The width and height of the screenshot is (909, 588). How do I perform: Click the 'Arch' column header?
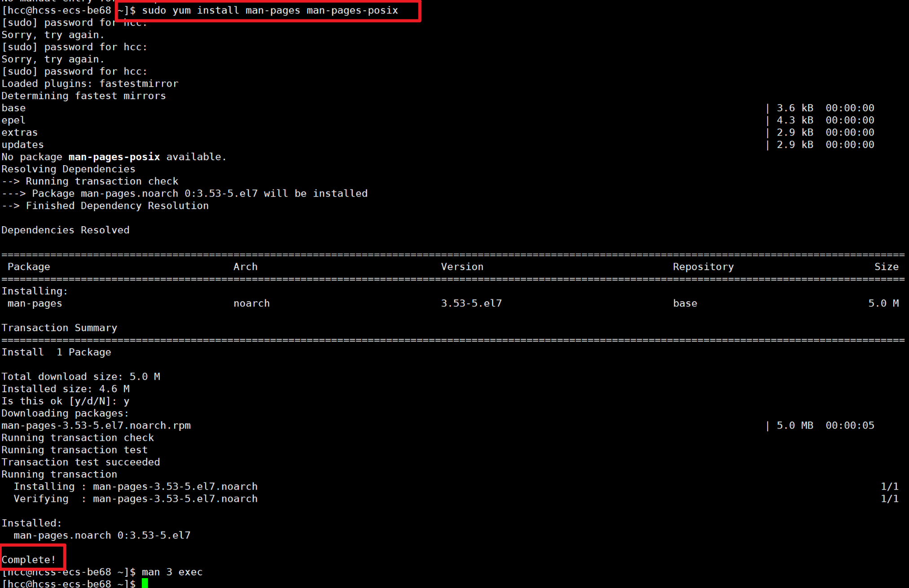pyautogui.click(x=245, y=267)
